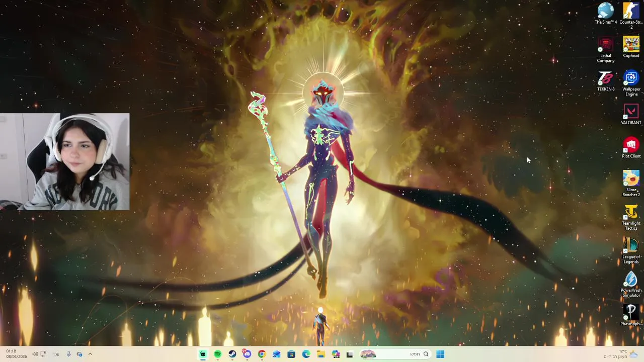The image size is (644, 362).
Task: Open File Explorer from the taskbar
Action: pos(320,354)
